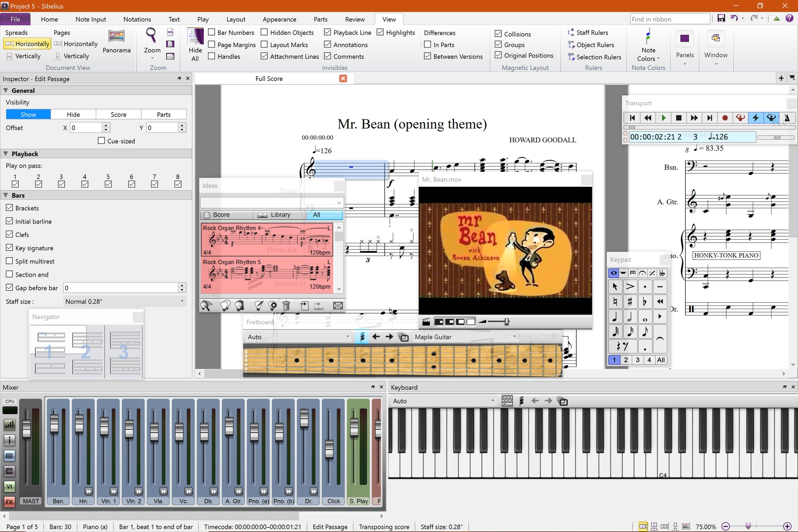Uncheck the Key signature checkbox
798x532 pixels.
pyautogui.click(x=9, y=248)
